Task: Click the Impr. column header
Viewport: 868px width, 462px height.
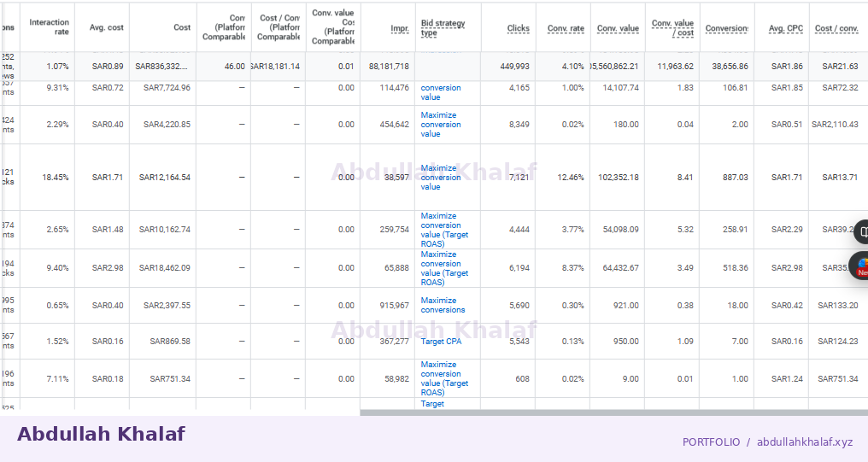Action: tap(400, 28)
